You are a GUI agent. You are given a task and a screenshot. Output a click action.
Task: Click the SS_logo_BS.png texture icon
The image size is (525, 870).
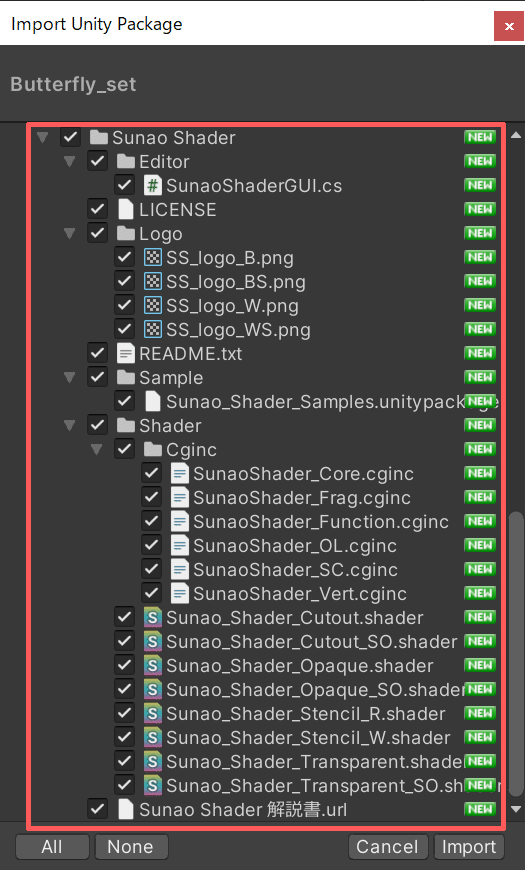[153, 281]
